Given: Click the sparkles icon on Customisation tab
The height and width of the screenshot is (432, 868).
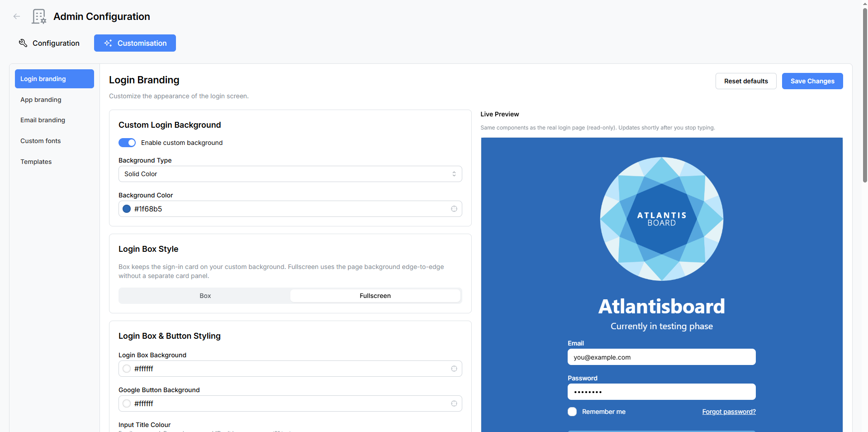Looking at the screenshot, I should [108, 43].
